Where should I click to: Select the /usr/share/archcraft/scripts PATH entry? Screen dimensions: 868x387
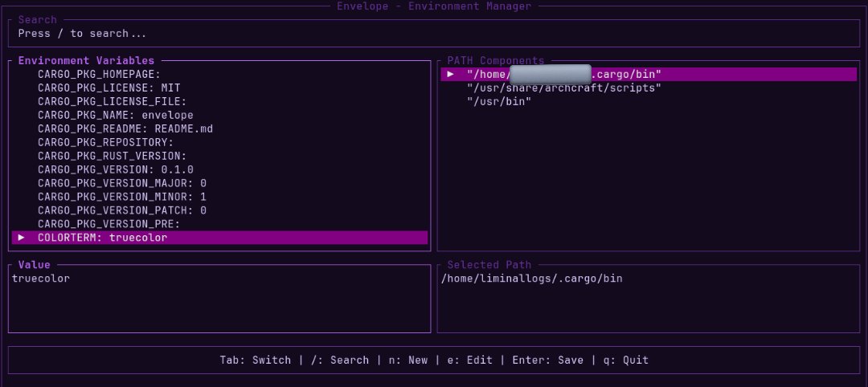649,88
